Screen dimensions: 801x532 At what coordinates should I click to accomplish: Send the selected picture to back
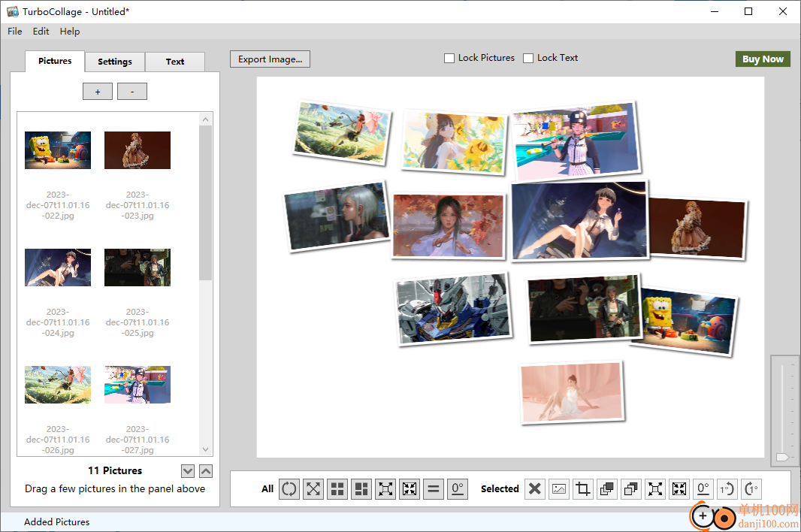[x=631, y=489]
